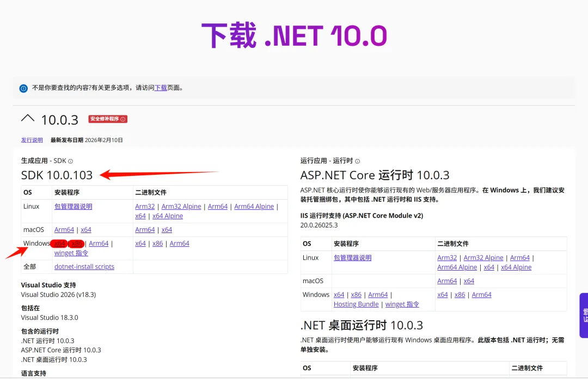Open SDK winget instructions link
The image size is (588, 379).
(71, 253)
